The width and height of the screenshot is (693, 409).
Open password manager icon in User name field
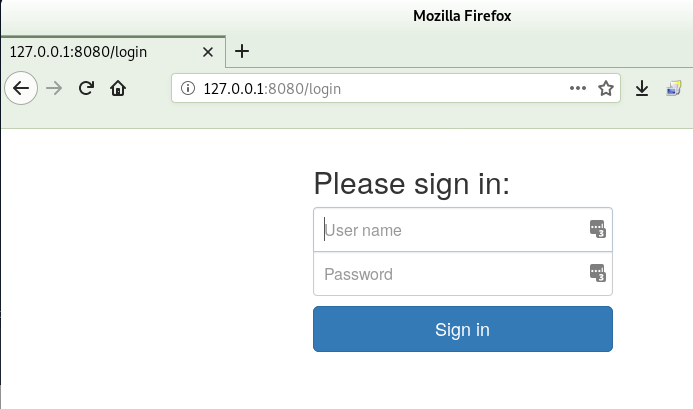click(598, 229)
